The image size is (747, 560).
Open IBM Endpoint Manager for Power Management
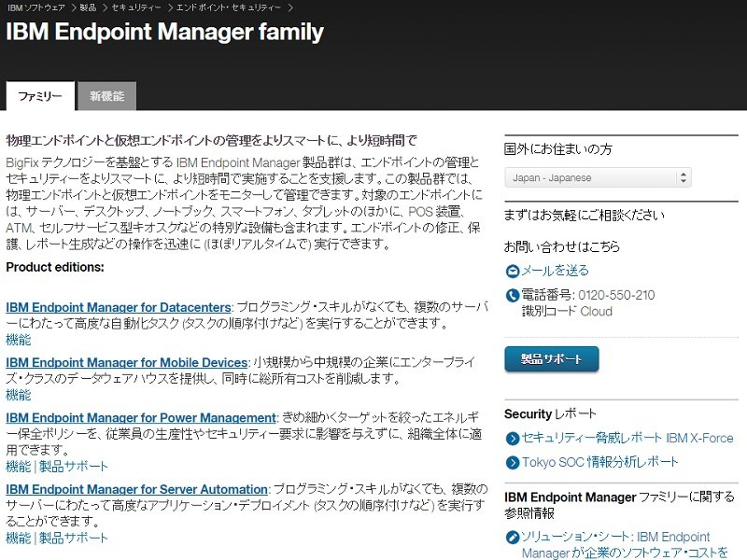click(x=141, y=417)
